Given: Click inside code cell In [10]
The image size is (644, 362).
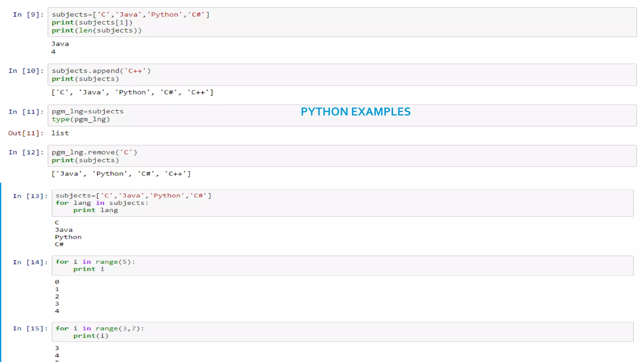Looking at the screenshot, I should click(342, 75).
